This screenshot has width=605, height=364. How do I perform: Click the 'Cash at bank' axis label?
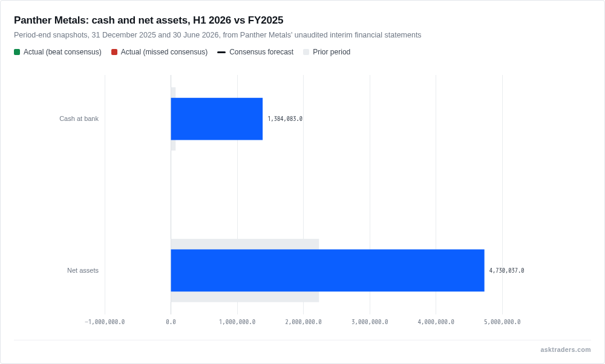(79, 119)
